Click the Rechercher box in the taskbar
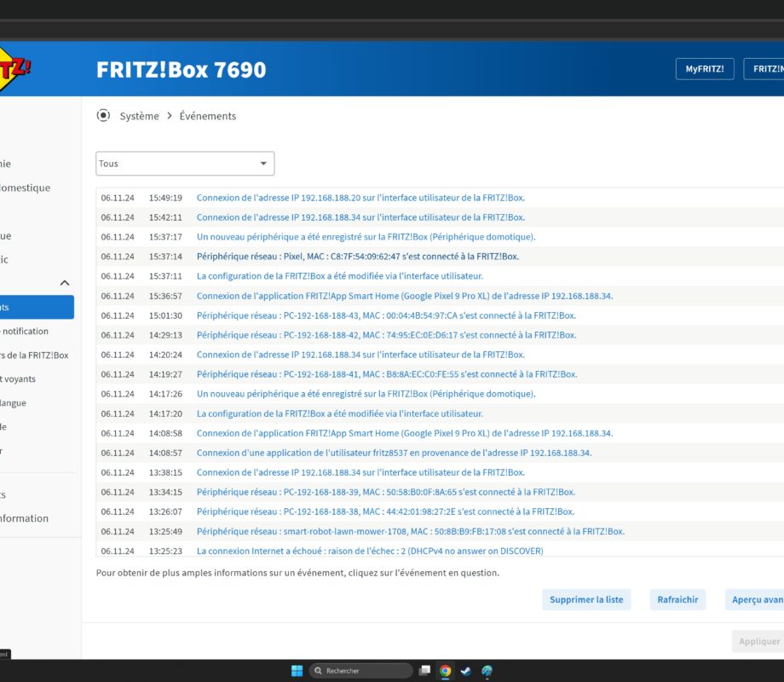This screenshot has height=682, width=784. coord(361,671)
